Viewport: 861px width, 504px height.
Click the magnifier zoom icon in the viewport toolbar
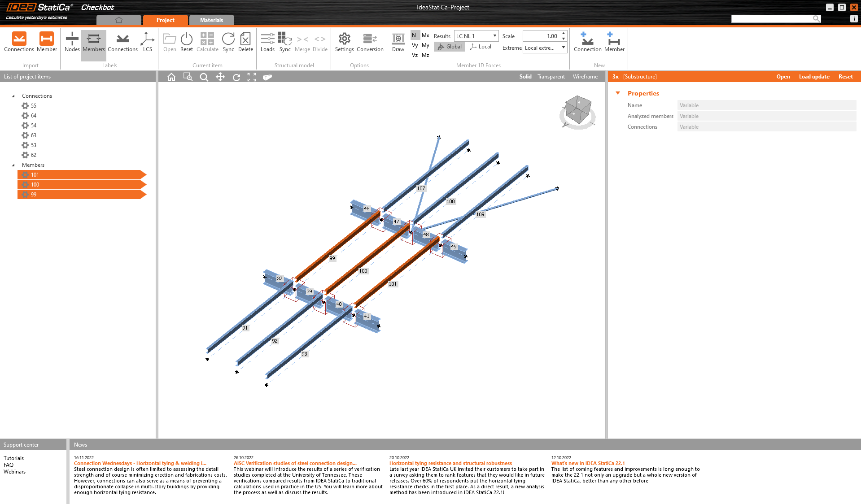point(204,77)
